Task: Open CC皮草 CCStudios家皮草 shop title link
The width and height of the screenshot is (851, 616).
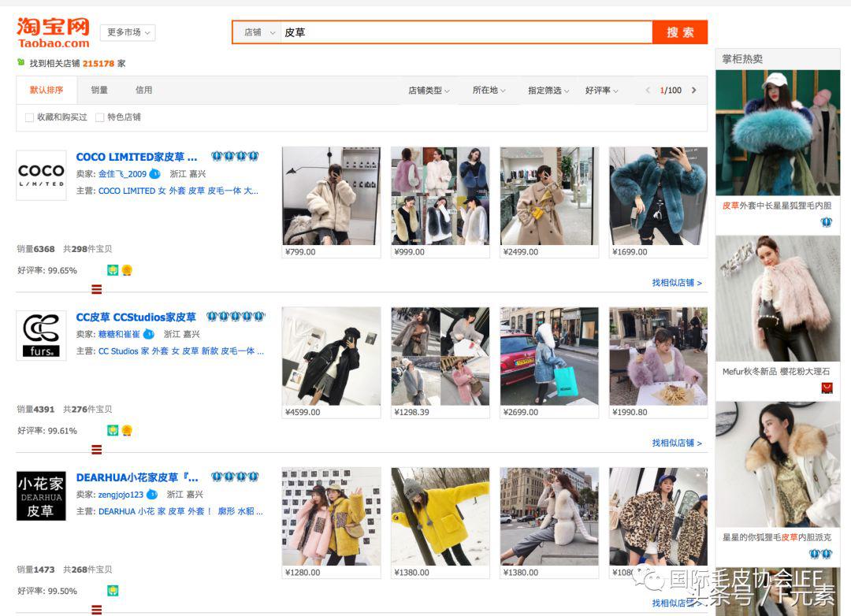Action: [x=136, y=317]
